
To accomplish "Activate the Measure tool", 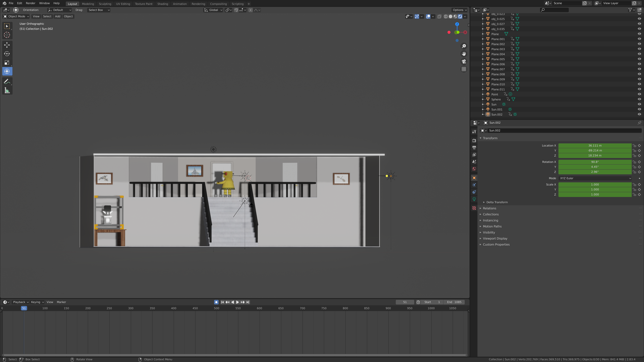I will coord(7,91).
